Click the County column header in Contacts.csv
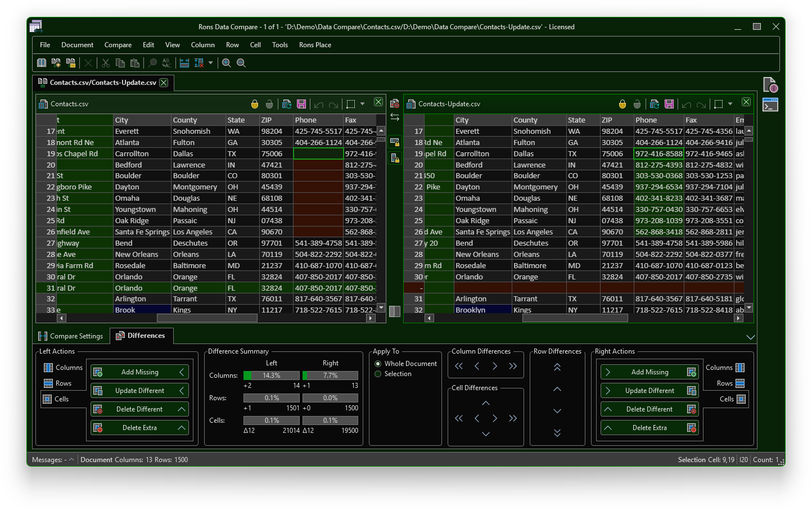Viewport: 812px width, 511px height. click(199, 120)
